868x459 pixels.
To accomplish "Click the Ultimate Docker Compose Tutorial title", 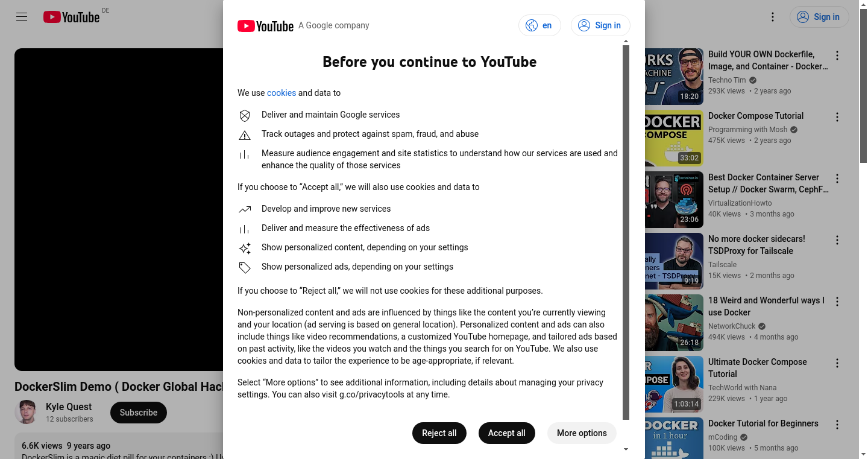I will tap(758, 368).
